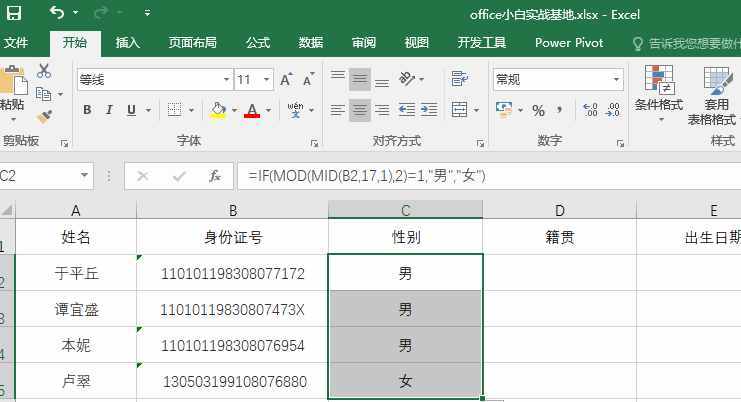741x402 pixels.
Task: Toggle wrap text
Action: pos(459,79)
